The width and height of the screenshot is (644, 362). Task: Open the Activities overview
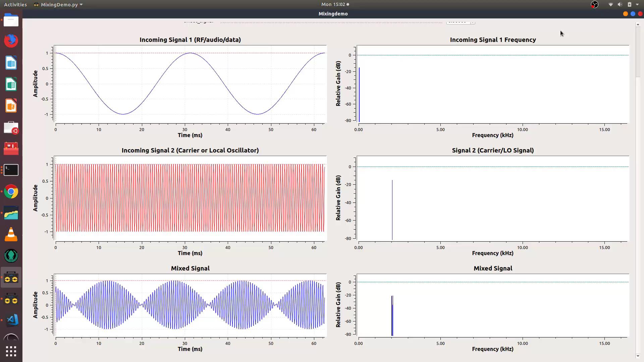pos(15,4)
